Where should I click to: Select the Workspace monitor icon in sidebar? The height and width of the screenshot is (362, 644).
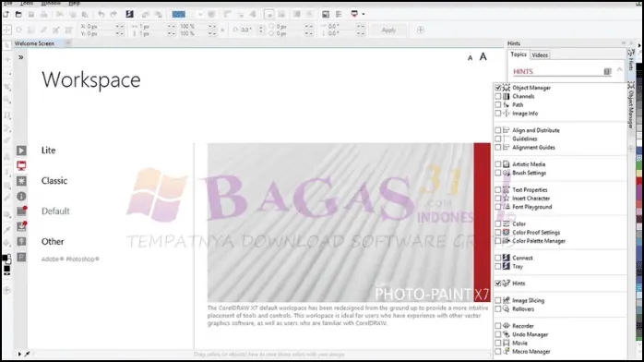point(21,165)
